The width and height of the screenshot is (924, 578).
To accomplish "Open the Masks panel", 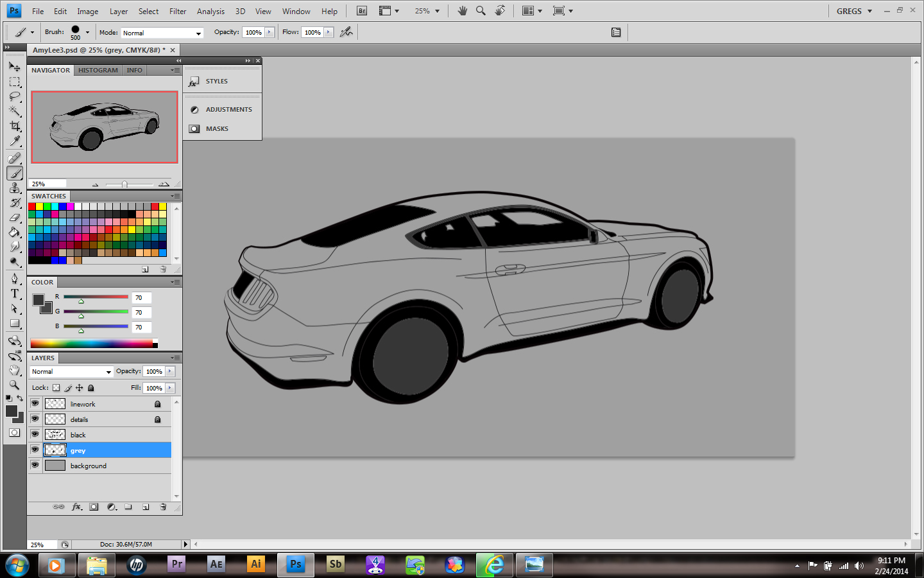I will tap(217, 129).
